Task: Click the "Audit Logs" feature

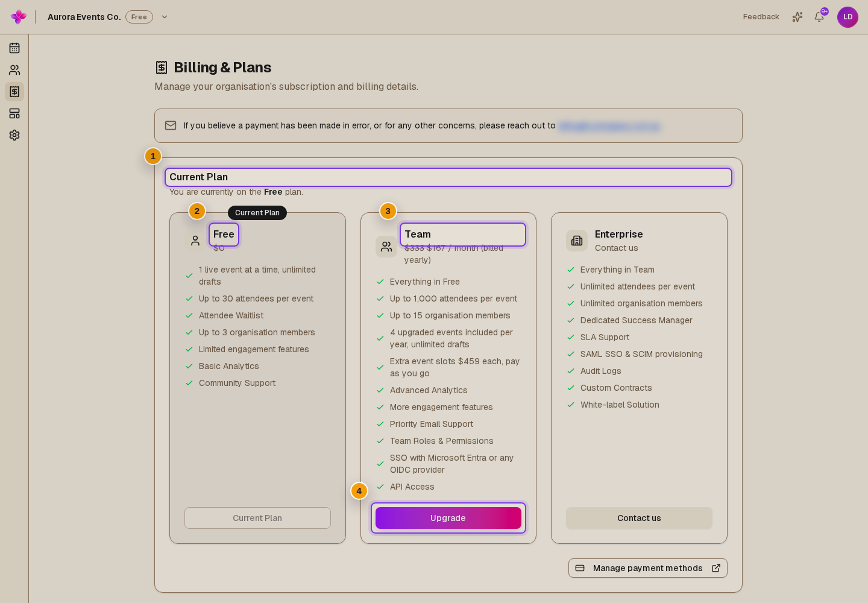Action: point(601,371)
